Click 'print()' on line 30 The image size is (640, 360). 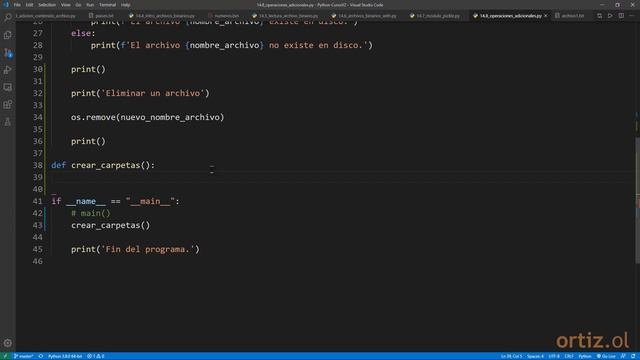[x=88, y=69]
